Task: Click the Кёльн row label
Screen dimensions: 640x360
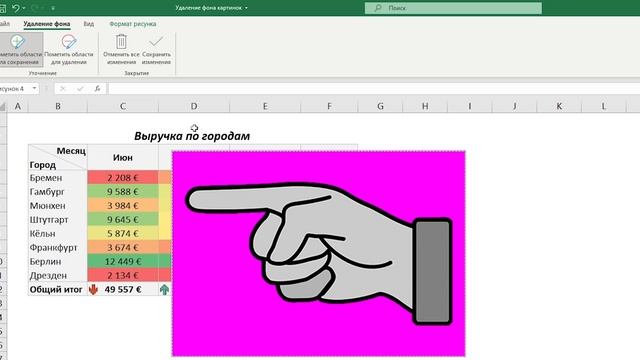Action: 42,233
